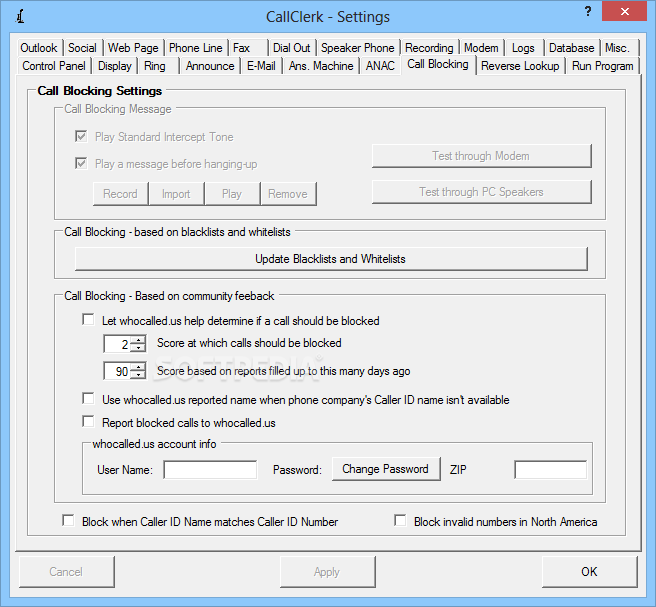The height and width of the screenshot is (607, 656).
Task: Switch to the Outlook tab
Action: (x=38, y=48)
